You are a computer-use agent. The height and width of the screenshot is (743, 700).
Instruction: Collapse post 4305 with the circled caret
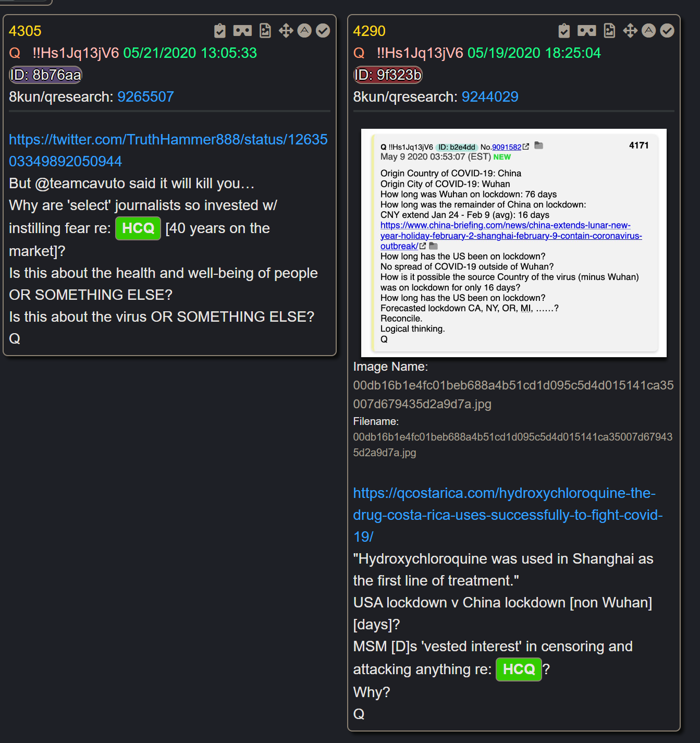click(x=304, y=31)
